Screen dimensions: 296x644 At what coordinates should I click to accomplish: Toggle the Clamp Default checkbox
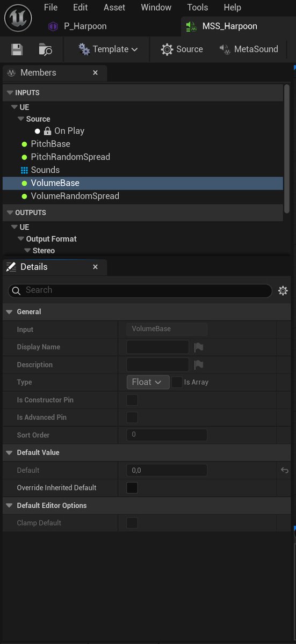pos(132,523)
